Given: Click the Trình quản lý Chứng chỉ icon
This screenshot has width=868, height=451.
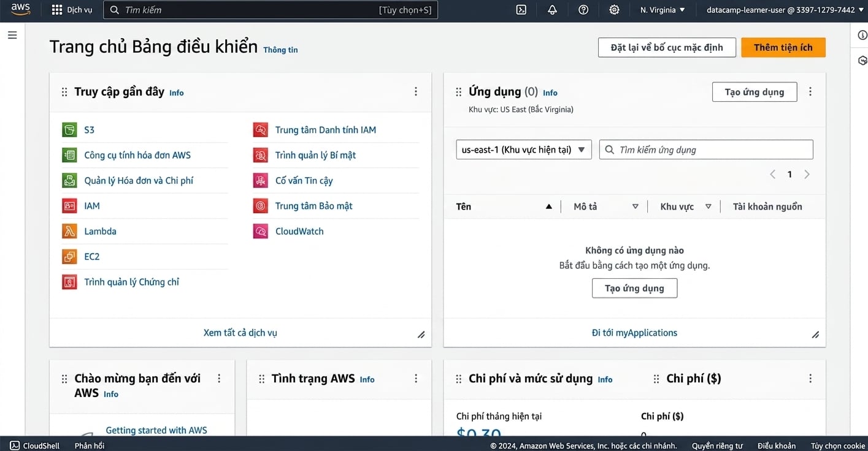Looking at the screenshot, I should click(69, 282).
